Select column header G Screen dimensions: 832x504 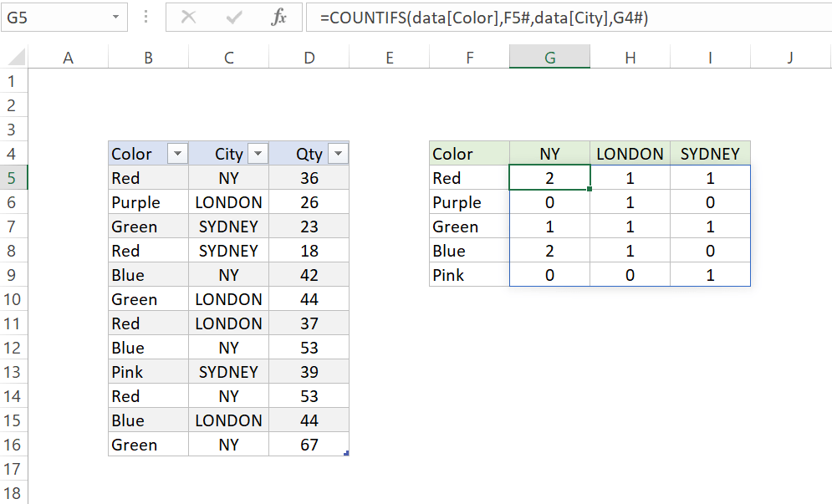(549, 57)
